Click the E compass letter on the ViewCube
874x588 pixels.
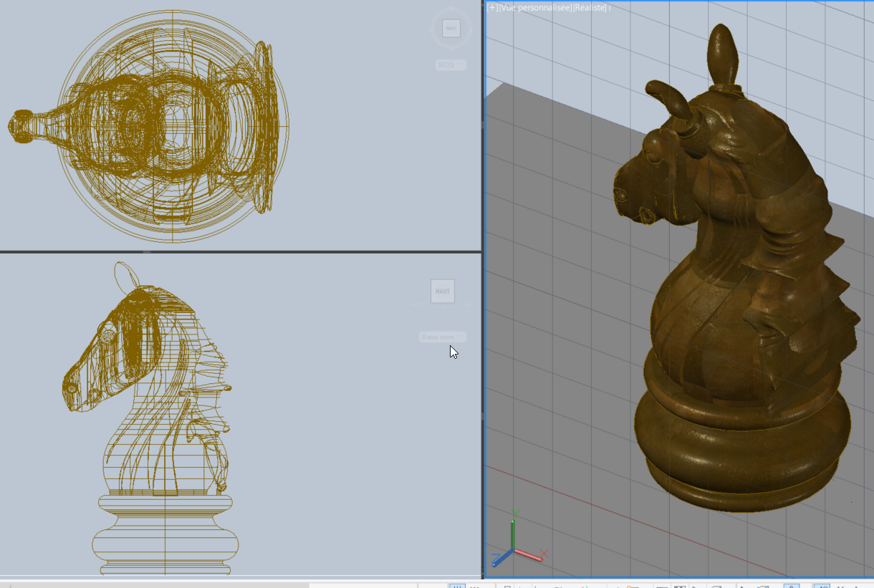click(471, 29)
